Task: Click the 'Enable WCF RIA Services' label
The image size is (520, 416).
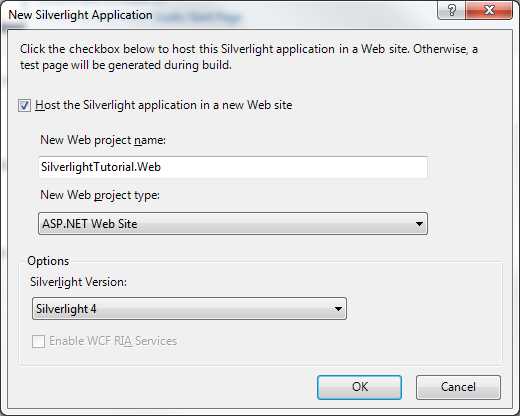Action: click(113, 341)
